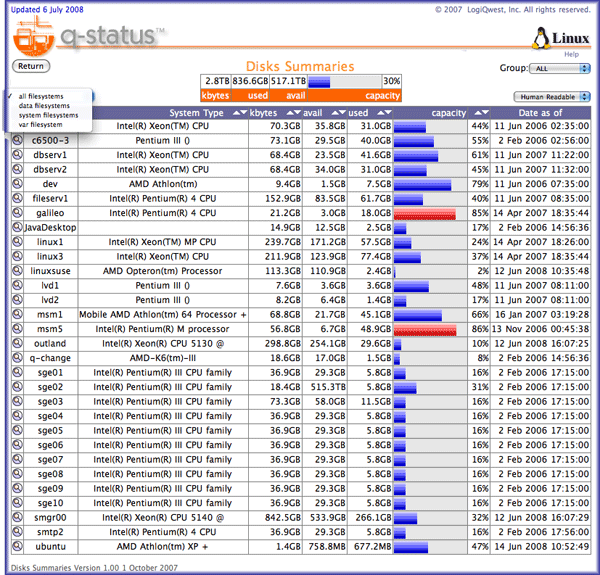600x575 pixels.
Task: Click the Return button
Action: click(31, 66)
